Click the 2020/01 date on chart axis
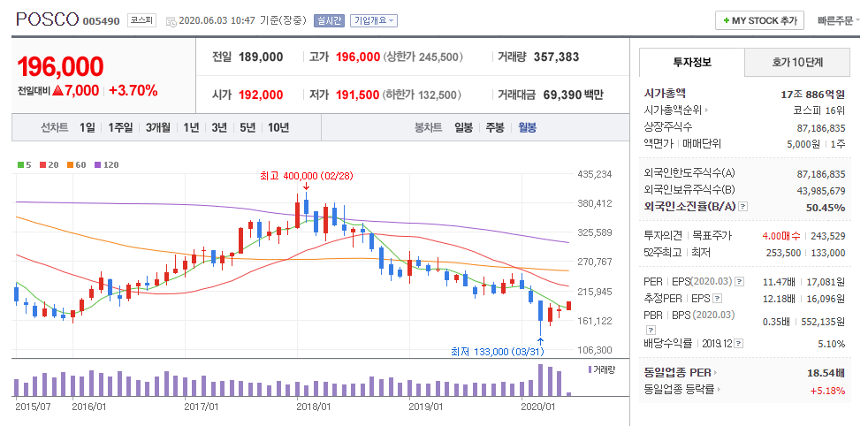 pos(539,406)
